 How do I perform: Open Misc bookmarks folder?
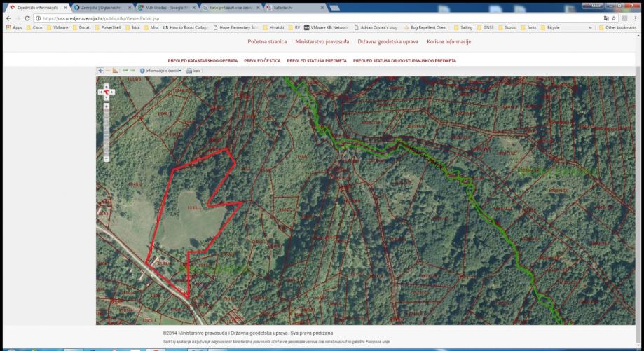click(x=151, y=27)
